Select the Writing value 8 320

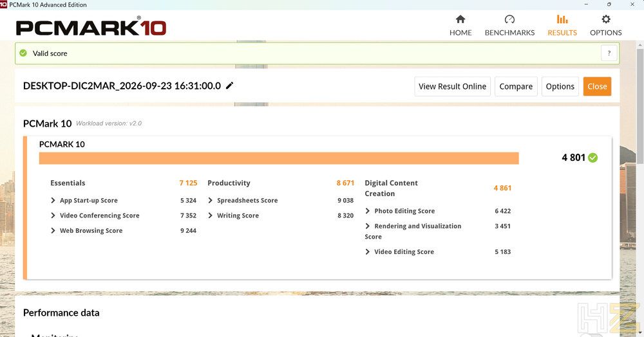click(345, 215)
